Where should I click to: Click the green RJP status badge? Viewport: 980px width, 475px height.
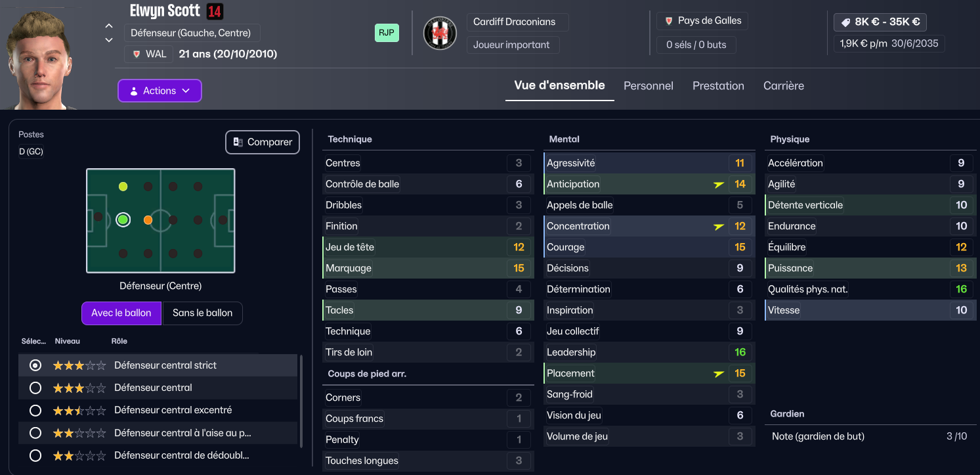(x=387, y=33)
